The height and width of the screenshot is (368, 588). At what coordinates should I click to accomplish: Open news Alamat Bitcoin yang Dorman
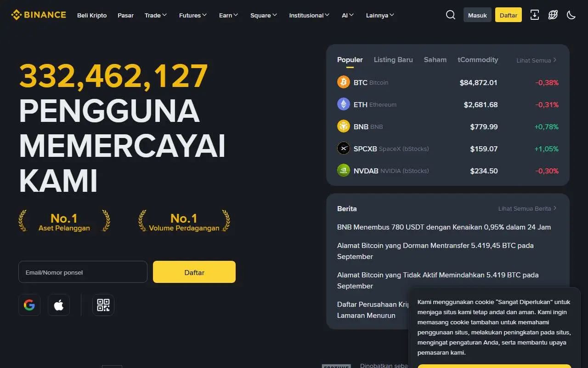[435, 251]
